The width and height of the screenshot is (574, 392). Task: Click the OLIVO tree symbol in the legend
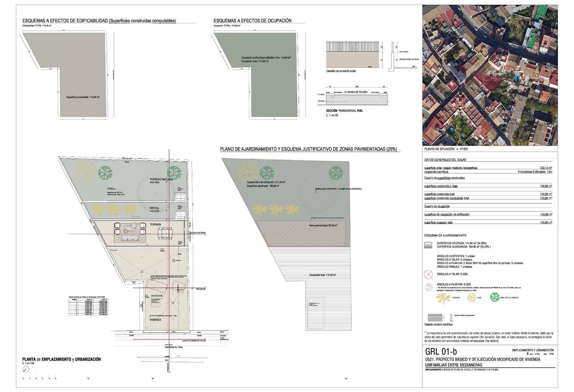point(472,297)
